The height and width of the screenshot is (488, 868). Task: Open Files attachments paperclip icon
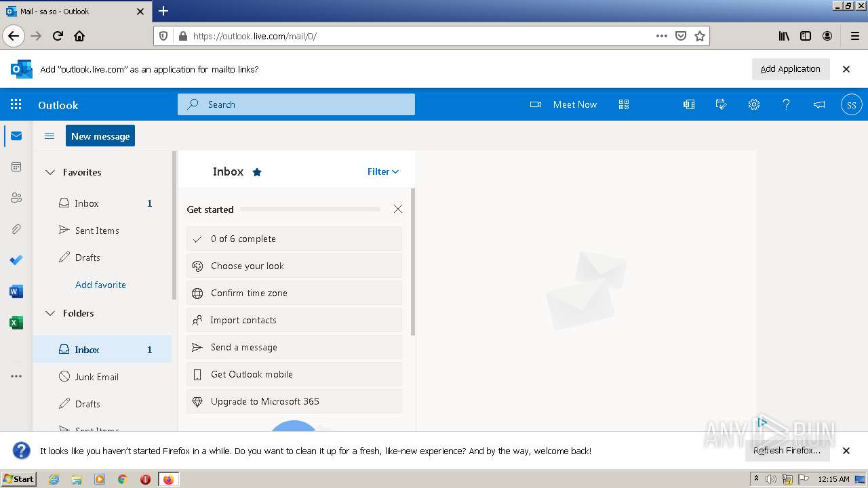click(x=16, y=229)
